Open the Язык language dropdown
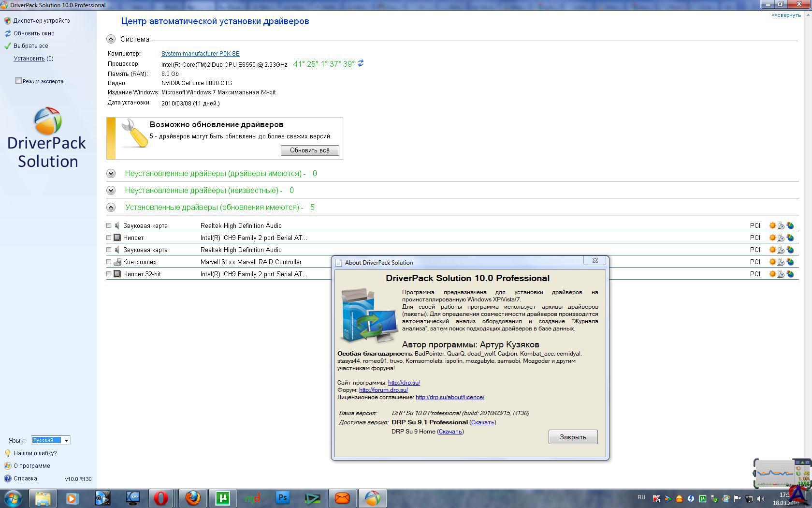Screen dimensions: 812x508 [51, 440]
